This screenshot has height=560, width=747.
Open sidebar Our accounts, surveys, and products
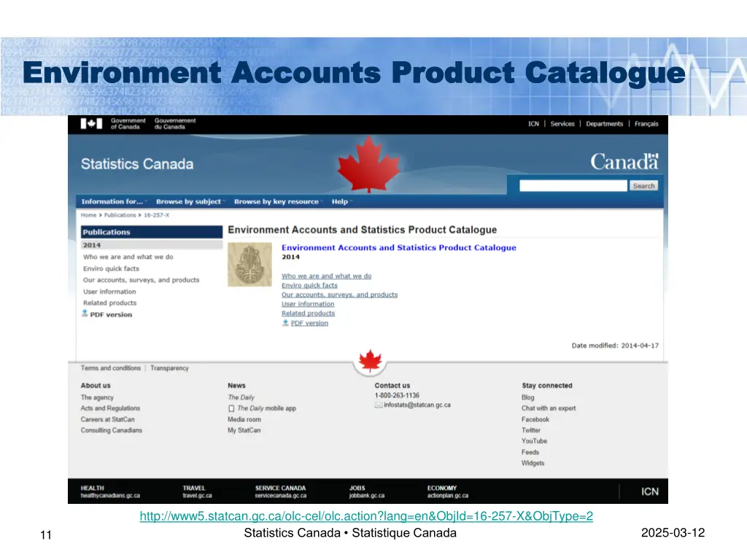pyautogui.click(x=141, y=280)
